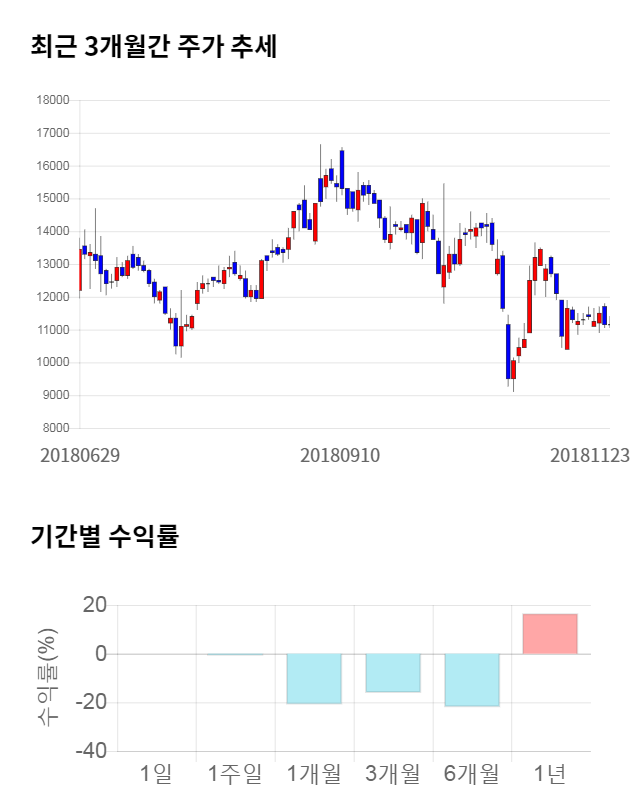The width and height of the screenshot is (640, 810).
Task: Select the 20180910 date label
Action: 340,455
